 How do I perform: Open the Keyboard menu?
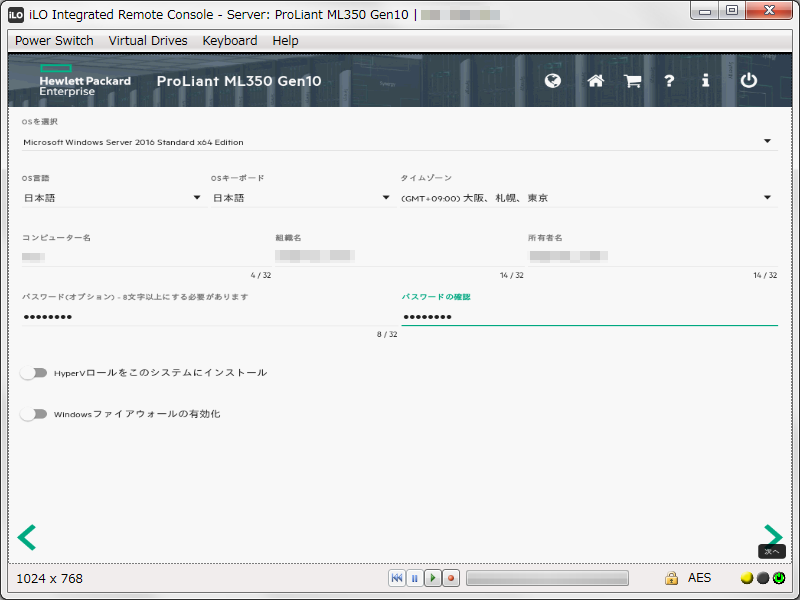[229, 40]
